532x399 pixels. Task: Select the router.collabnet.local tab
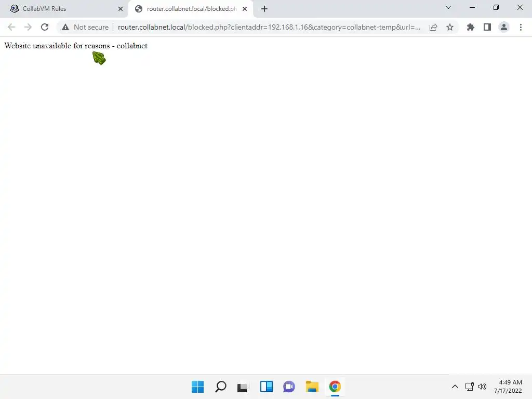point(190,9)
